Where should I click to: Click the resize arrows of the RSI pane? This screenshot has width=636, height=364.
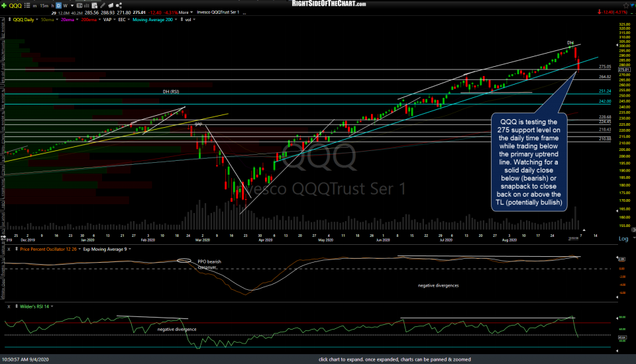16,306
